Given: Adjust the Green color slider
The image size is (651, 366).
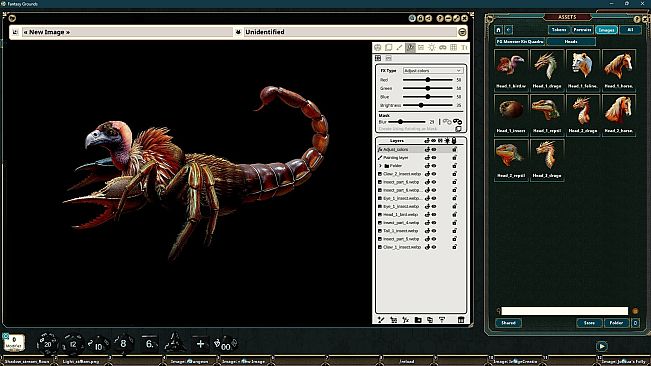Looking at the screenshot, I should 428,88.
